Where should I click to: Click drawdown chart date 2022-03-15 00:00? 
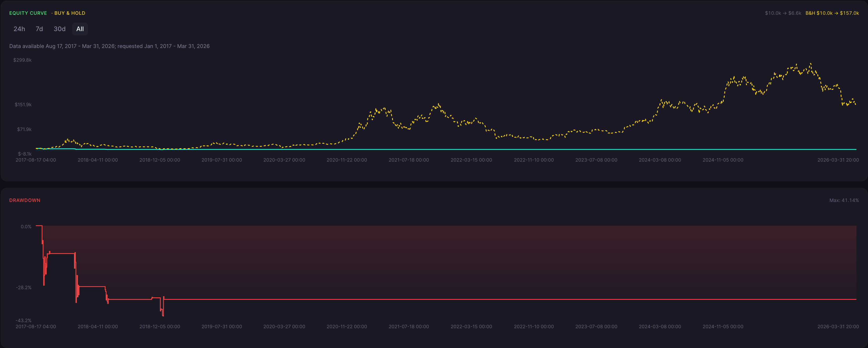pyautogui.click(x=471, y=326)
